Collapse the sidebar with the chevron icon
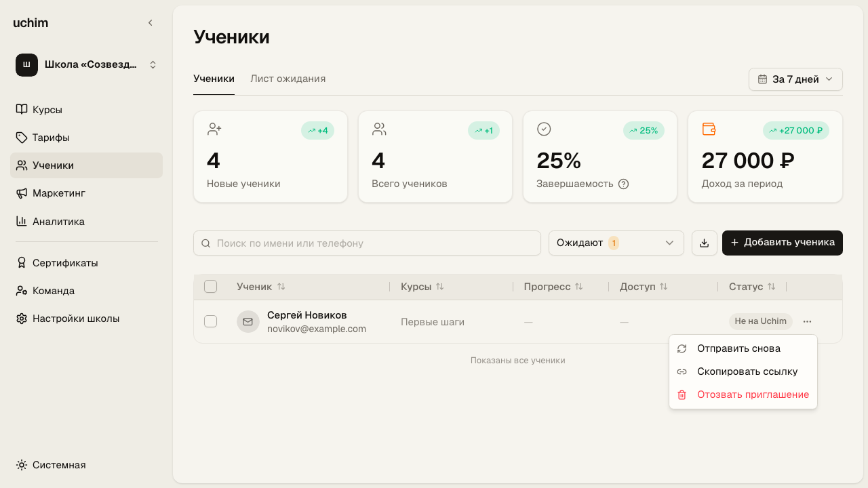 [x=151, y=23]
